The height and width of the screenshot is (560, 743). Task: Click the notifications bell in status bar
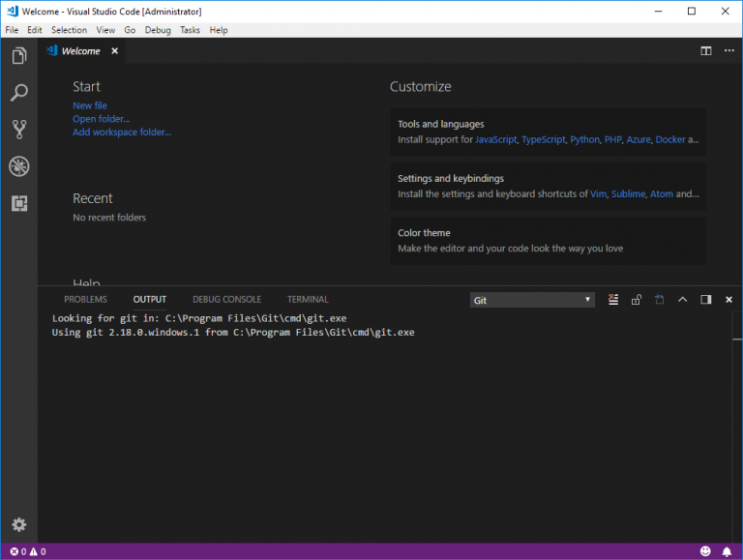click(727, 551)
